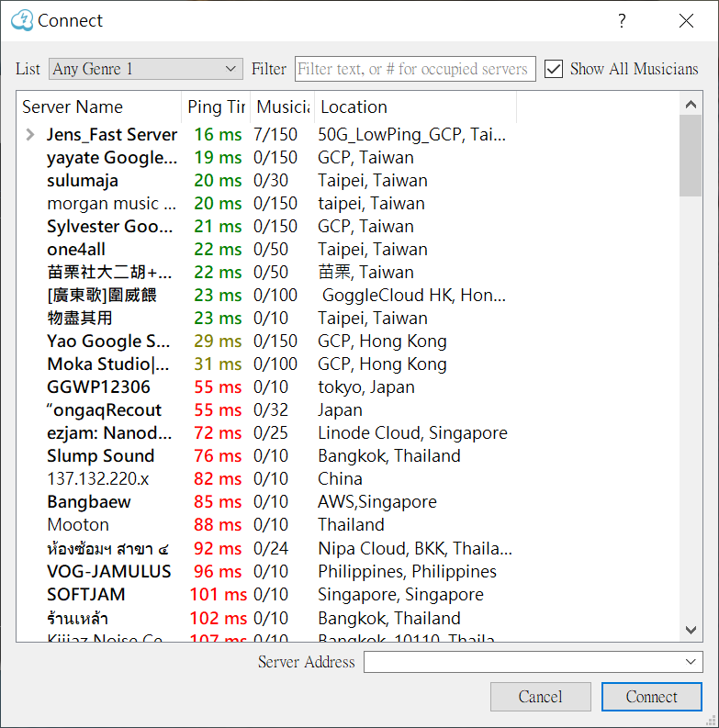Select the Mooton server
Image resolution: width=719 pixels, height=728 pixels.
(x=78, y=524)
